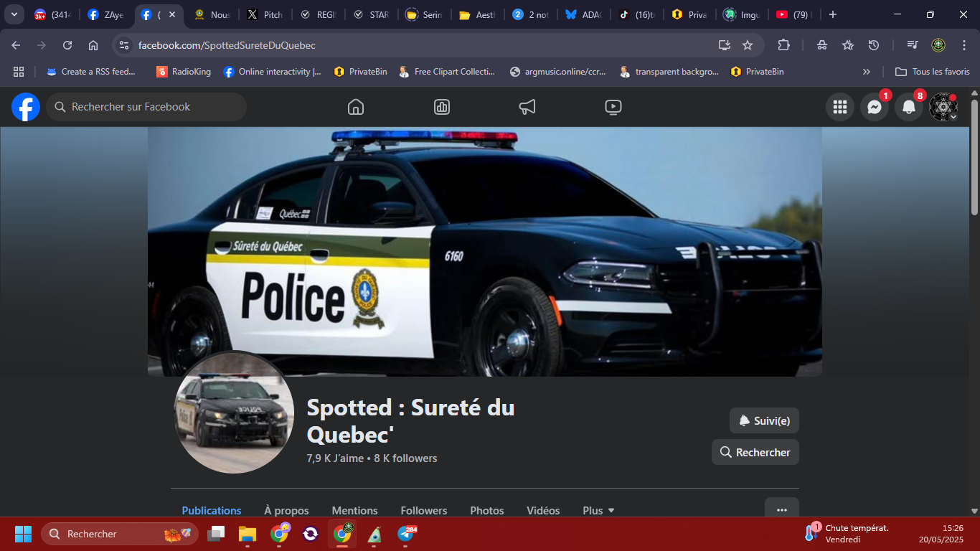Open the Chrome extensions puzzle icon

tap(783, 45)
